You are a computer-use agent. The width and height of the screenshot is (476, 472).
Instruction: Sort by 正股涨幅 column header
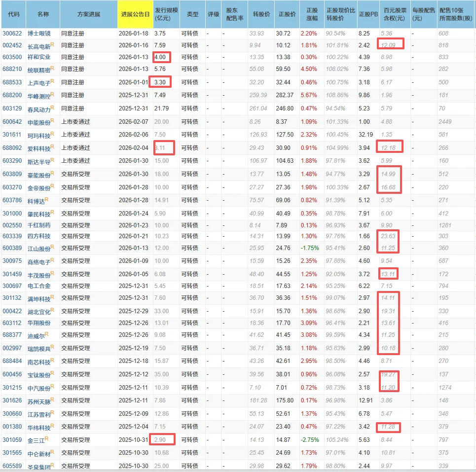tap(312, 14)
